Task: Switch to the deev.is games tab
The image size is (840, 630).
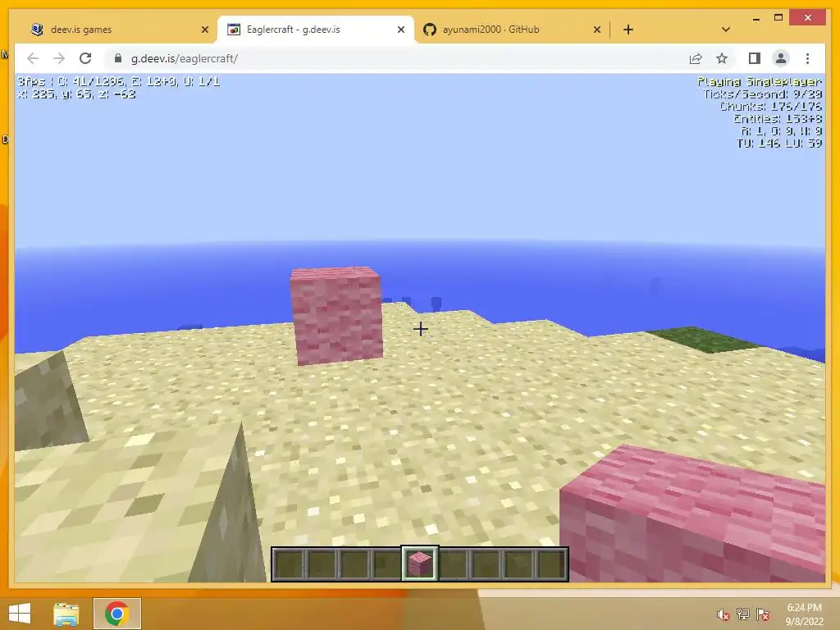Action: 118,30
